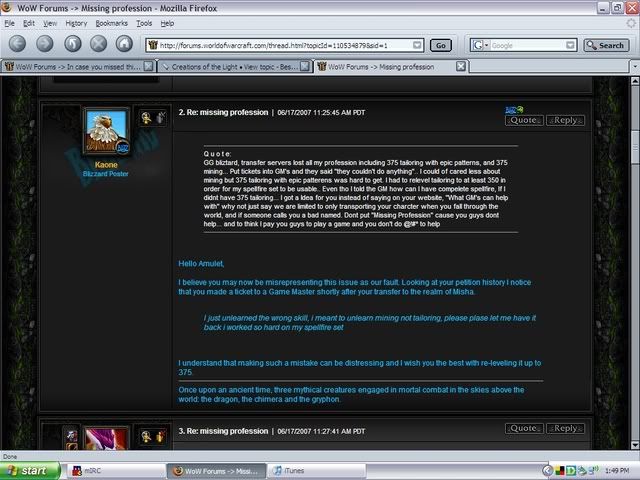Image resolution: width=640 pixels, height=480 pixels.
Task: Switch to mIRC in the taskbar
Action: (116, 471)
